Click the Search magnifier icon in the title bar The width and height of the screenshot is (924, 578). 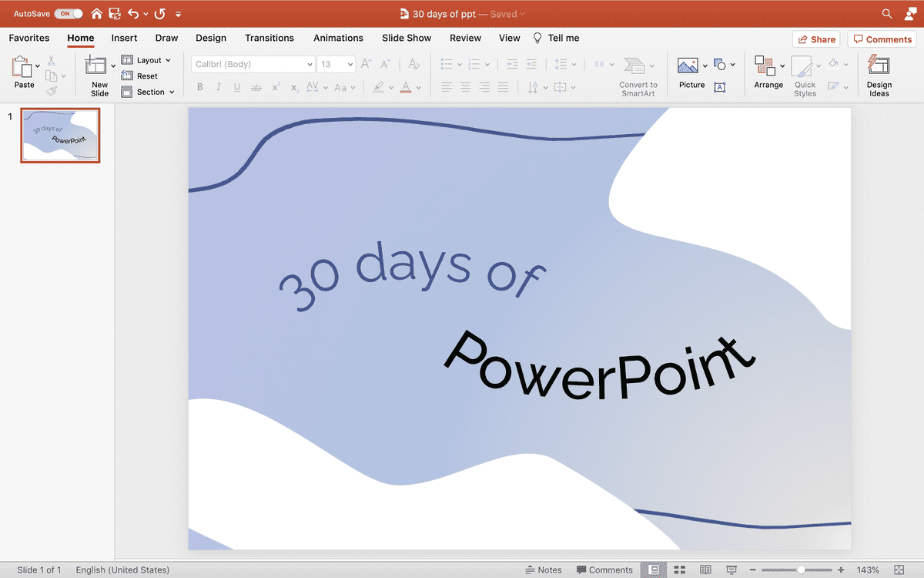(x=887, y=14)
